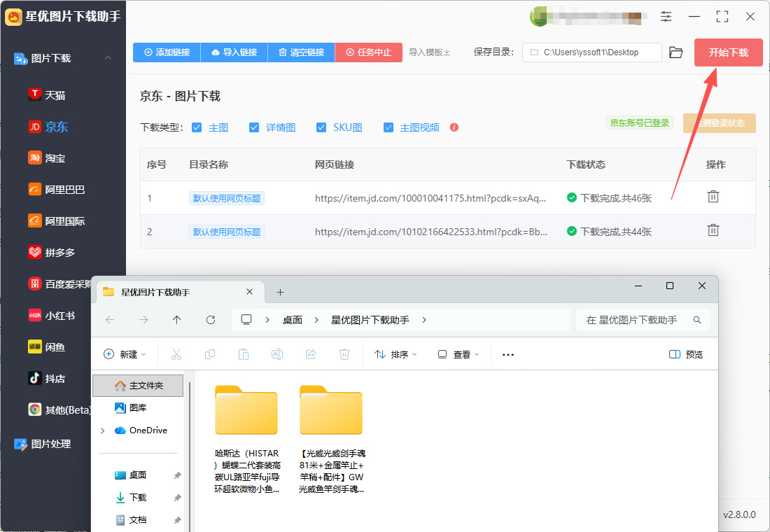Go up one folder in Explorer
The image size is (770, 532).
[177, 320]
